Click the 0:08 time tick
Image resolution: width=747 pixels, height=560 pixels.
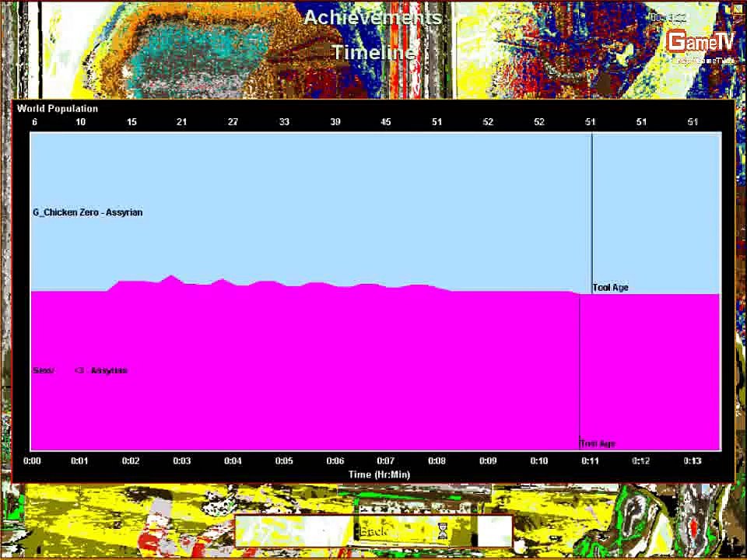point(437,461)
